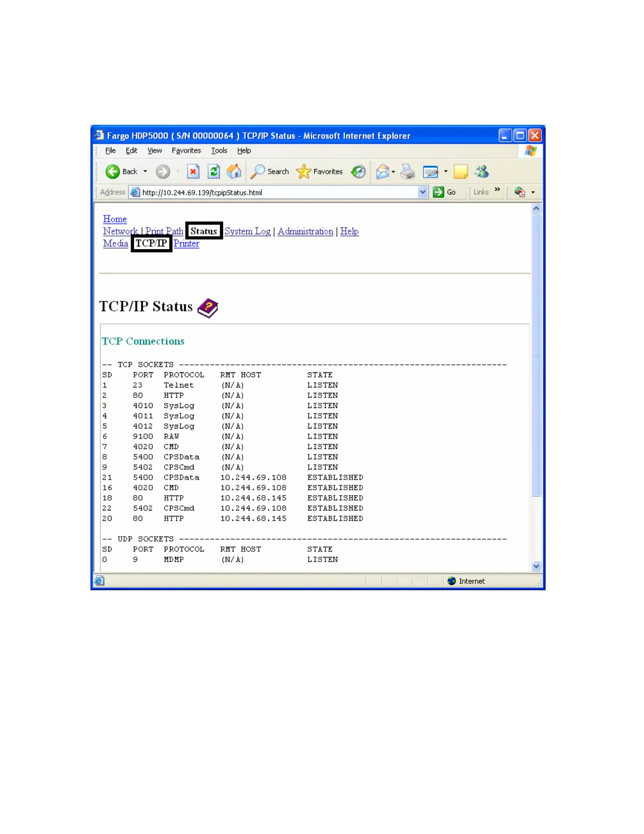Follow the Home link
The height and width of the screenshot is (834, 644).
(115, 219)
